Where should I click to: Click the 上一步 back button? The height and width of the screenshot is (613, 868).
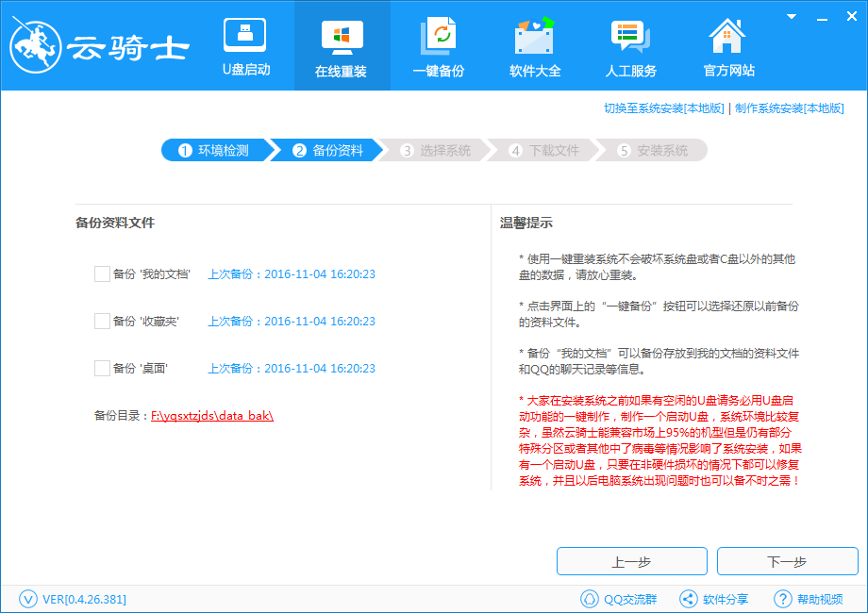click(x=632, y=561)
